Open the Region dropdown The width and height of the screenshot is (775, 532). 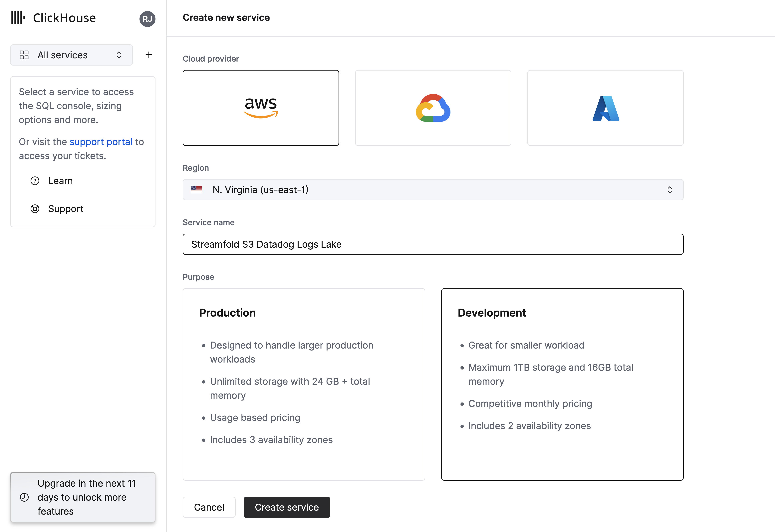coord(433,190)
